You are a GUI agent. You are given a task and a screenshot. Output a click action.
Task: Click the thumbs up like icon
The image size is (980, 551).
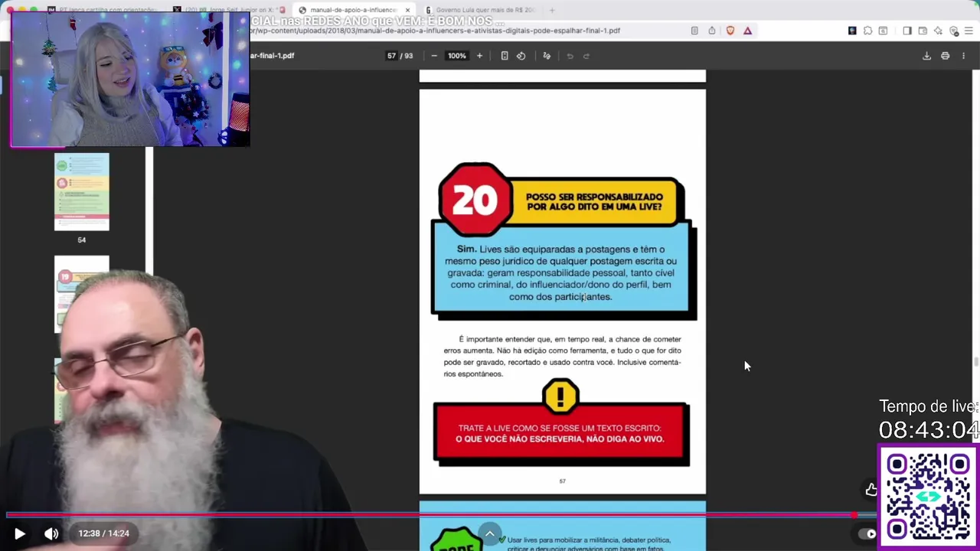[x=871, y=489]
